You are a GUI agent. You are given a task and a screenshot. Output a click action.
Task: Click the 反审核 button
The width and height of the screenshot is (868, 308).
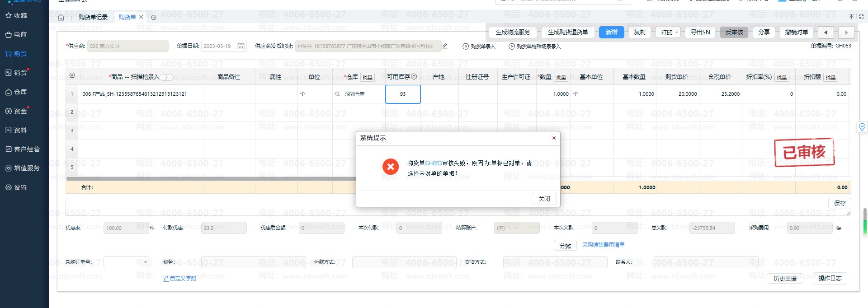click(734, 33)
